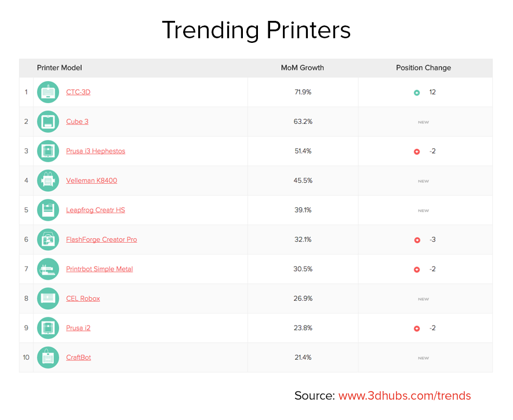This screenshot has width=513, height=420.
Task: Click the Prusa i3 Hephestos printer icon
Action: click(48, 151)
